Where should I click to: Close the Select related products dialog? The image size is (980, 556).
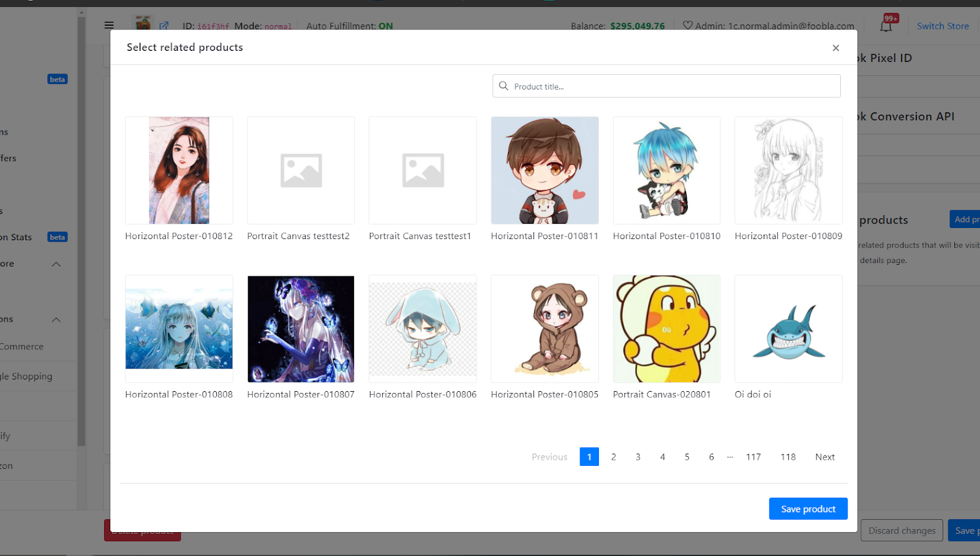835,48
